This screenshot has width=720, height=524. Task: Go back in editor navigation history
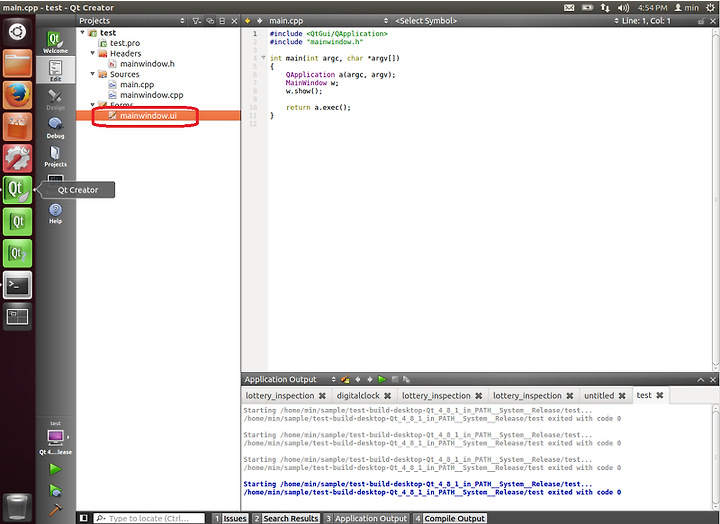click(x=248, y=21)
